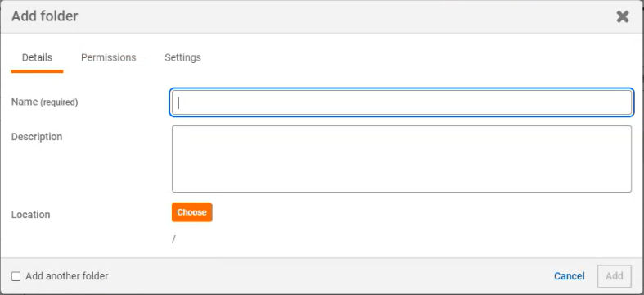The image size is (644, 295).
Task: Click the Description field label
Action: pos(37,137)
